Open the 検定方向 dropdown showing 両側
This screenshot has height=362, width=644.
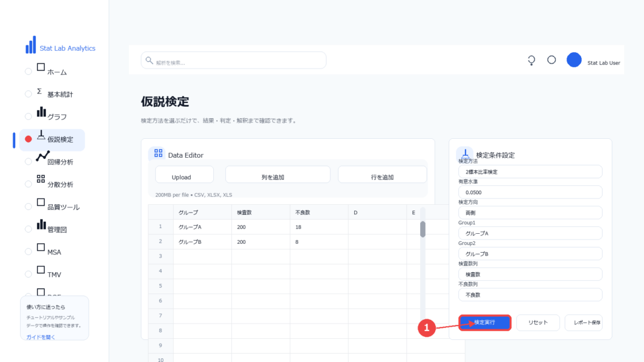click(x=530, y=212)
